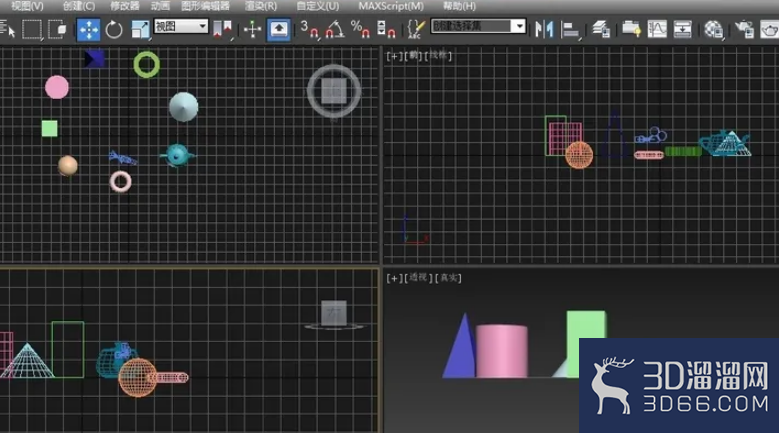Screen dimensions: 779x433
Task: Click the Select and Manipulate icon
Action: tap(252, 29)
